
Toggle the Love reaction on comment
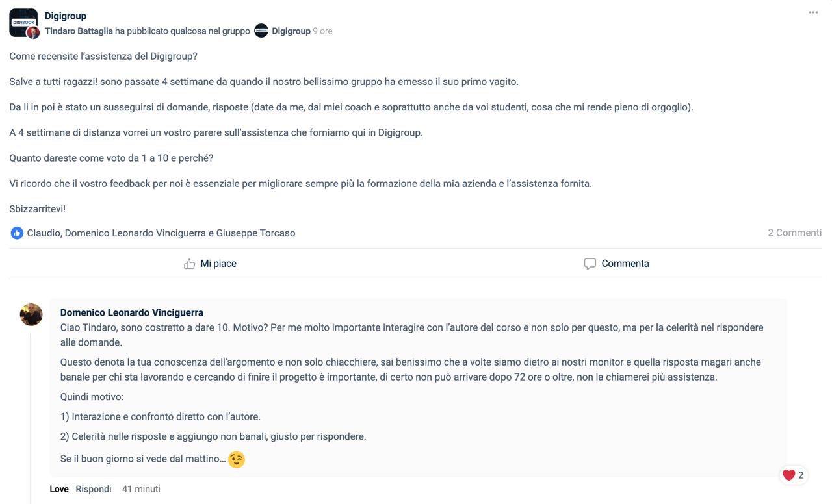pos(59,489)
